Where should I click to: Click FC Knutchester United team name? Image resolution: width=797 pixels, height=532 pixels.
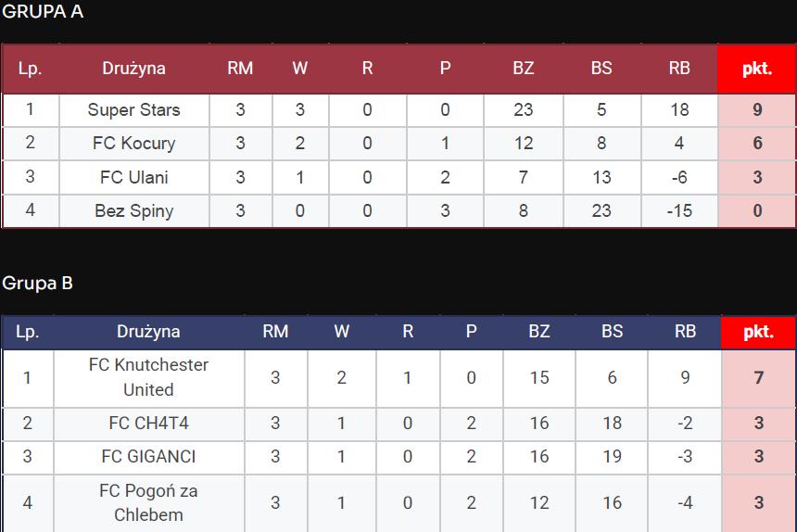[148, 377]
